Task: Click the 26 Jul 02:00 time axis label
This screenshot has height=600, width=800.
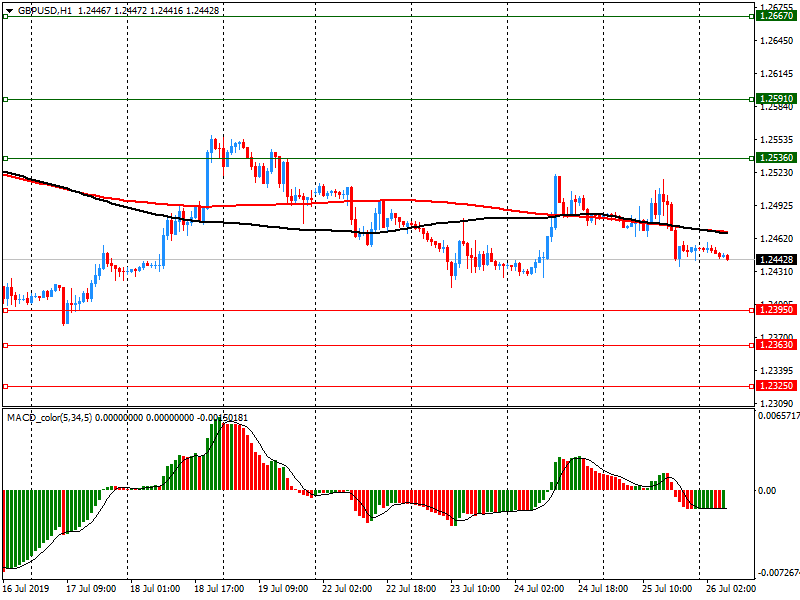Action: [x=731, y=589]
